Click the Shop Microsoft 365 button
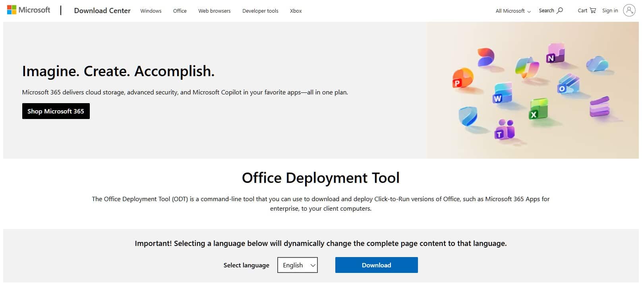Screen dimensions: 644x288 [x=56, y=111]
